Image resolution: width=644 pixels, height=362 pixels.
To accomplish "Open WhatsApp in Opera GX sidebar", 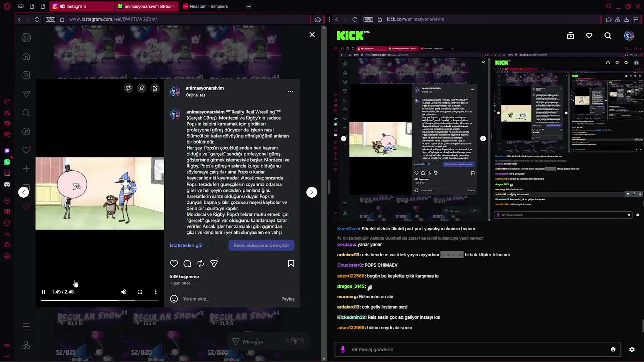I will click(x=7, y=162).
